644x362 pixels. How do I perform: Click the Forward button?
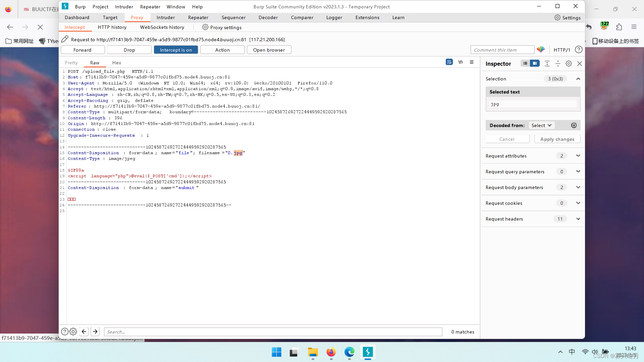(x=82, y=50)
